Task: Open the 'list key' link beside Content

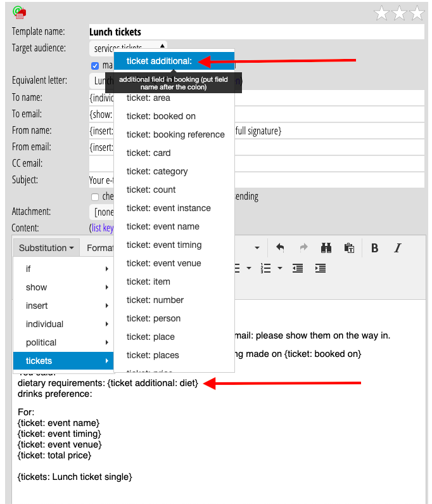Action: click(103, 228)
